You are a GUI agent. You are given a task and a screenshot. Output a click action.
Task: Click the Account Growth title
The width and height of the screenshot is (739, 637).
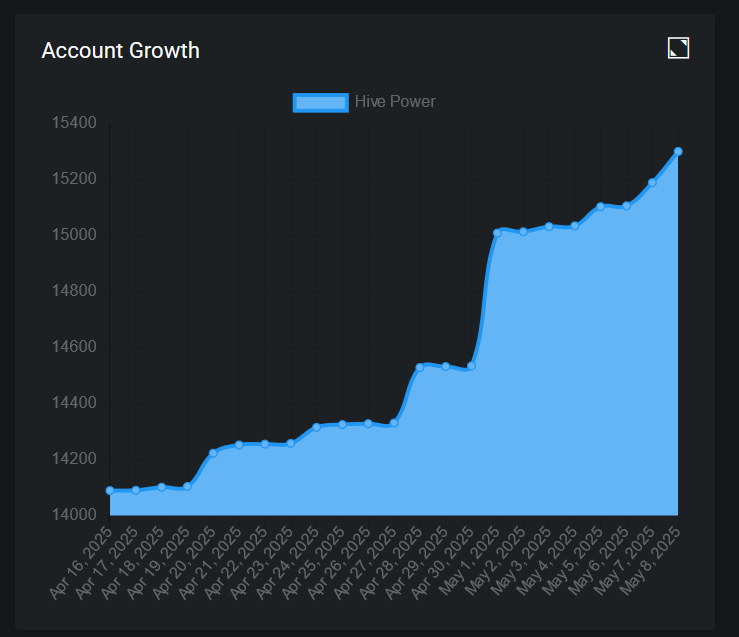(x=120, y=50)
